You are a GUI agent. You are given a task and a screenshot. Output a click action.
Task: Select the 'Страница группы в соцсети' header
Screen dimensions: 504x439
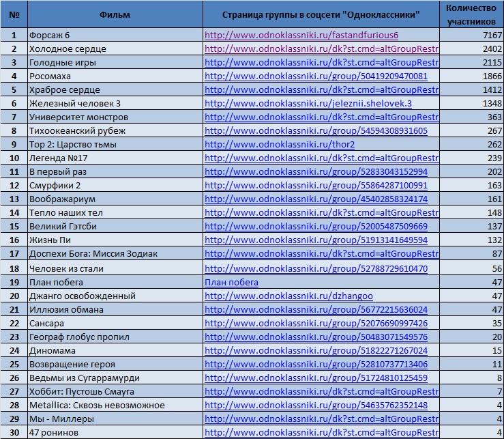[321, 14]
